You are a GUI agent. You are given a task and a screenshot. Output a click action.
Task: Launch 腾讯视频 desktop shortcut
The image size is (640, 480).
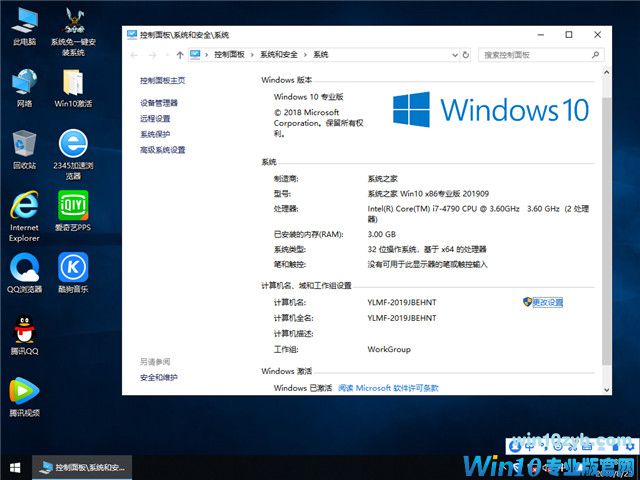(x=24, y=397)
